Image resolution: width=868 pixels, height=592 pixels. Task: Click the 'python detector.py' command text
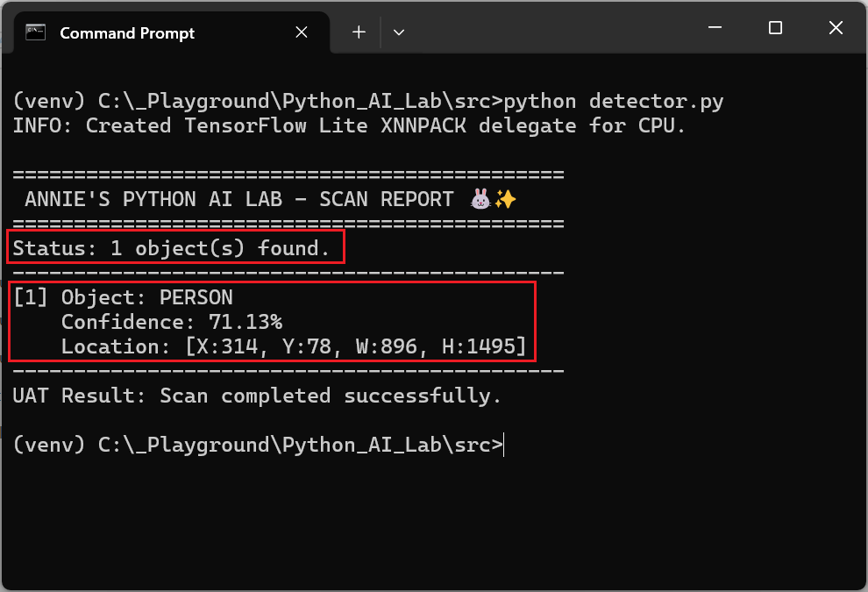tap(614, 101)
